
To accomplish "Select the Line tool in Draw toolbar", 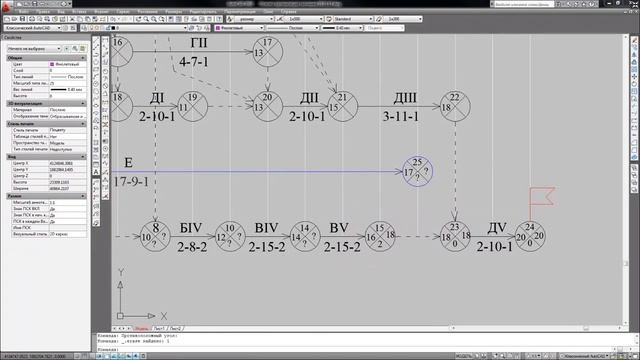I will (96, 41).
